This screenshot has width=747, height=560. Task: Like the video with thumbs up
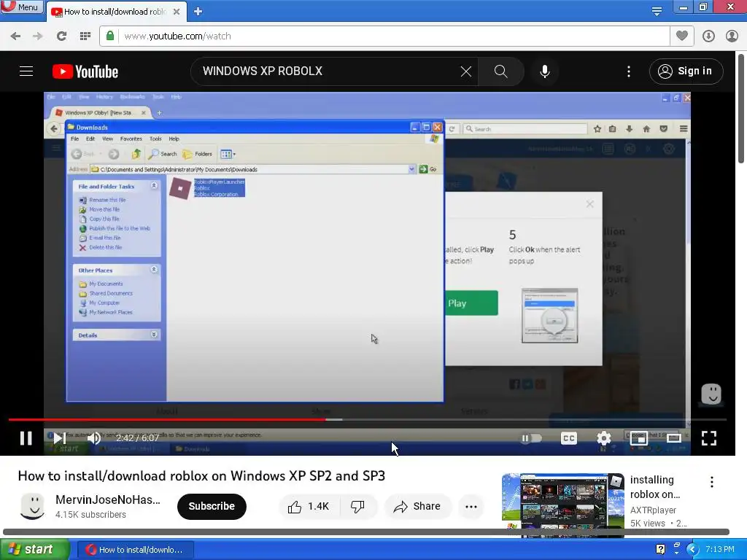tap(309, 506)
